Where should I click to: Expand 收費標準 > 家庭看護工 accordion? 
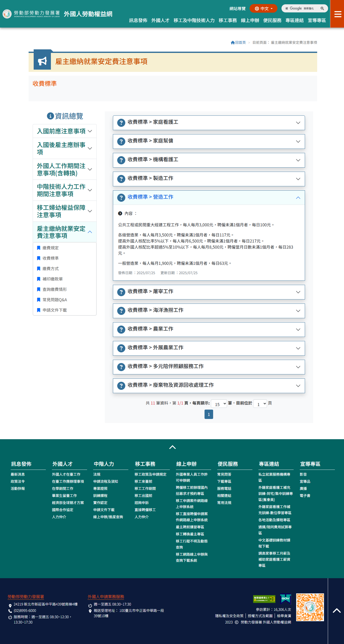click(x=209, y=123)
